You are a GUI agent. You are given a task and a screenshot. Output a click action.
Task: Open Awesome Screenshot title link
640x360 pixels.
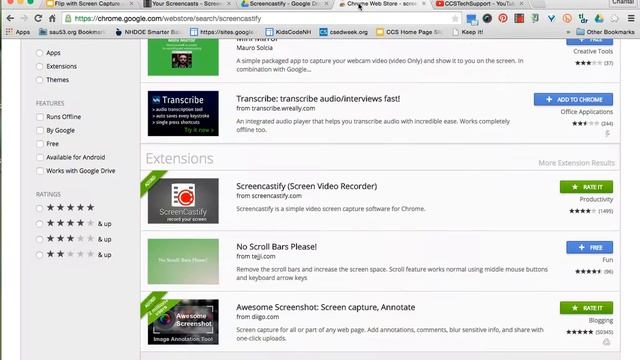[x=326, y=307]
